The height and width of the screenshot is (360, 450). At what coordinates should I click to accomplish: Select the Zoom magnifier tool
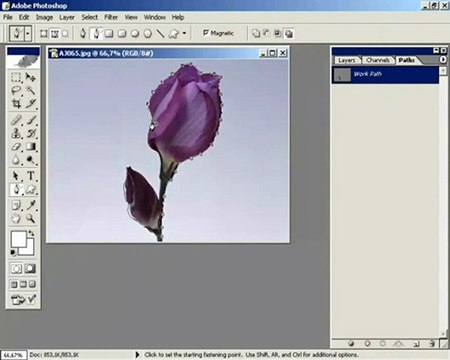tap(31, 218)
